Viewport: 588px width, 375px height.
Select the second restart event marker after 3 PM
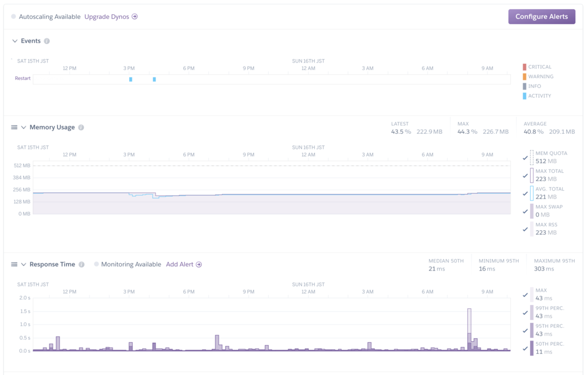tap(154, 79)
